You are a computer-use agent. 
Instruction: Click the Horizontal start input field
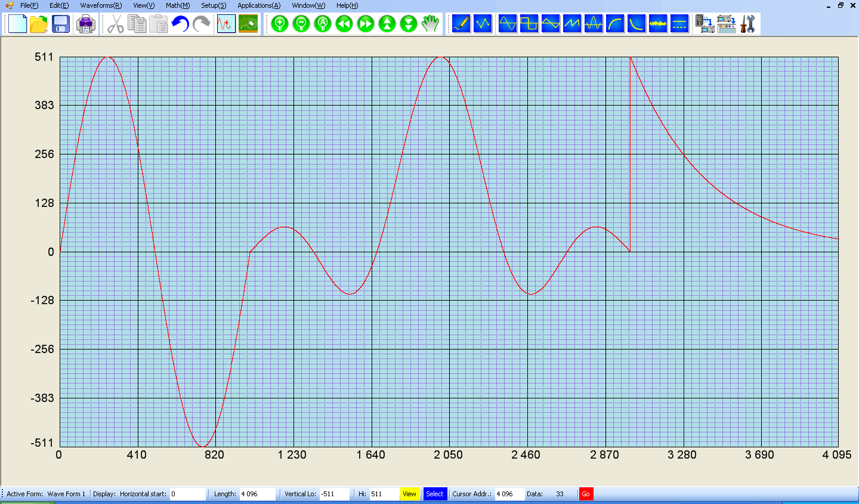pos(188,494)
